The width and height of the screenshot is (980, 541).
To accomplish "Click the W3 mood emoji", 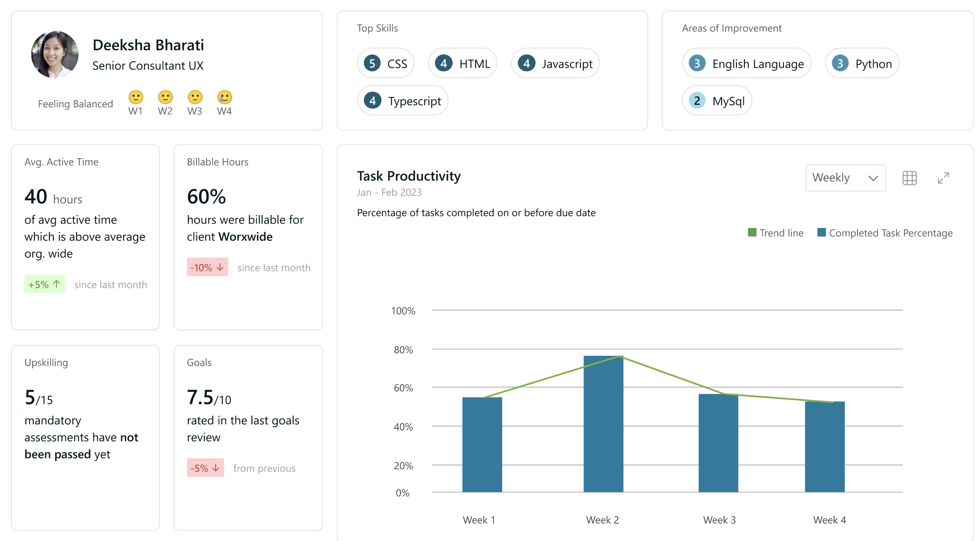I will click(x=195, y=97).
